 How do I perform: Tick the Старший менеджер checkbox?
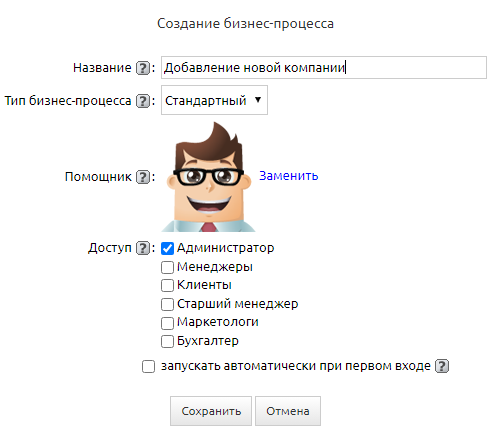(x=167, y=304)
